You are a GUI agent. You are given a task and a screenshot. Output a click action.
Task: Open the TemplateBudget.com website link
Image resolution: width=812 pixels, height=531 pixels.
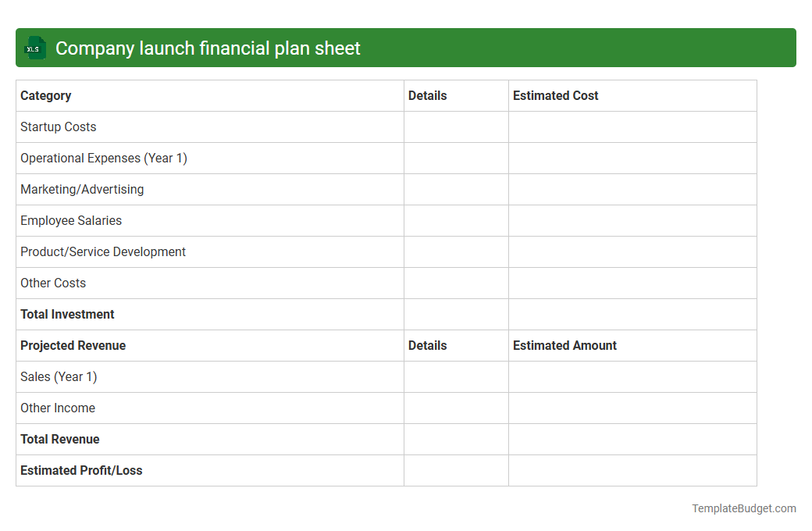pos(743,508)
